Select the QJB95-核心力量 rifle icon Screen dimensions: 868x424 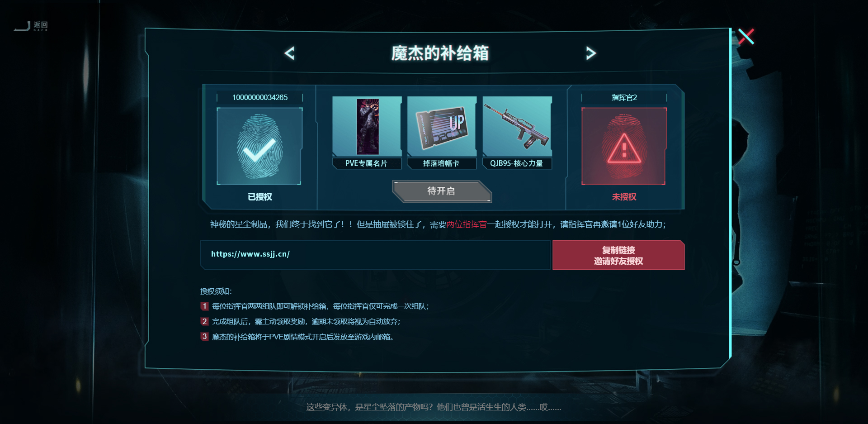[x=517, y=127]
